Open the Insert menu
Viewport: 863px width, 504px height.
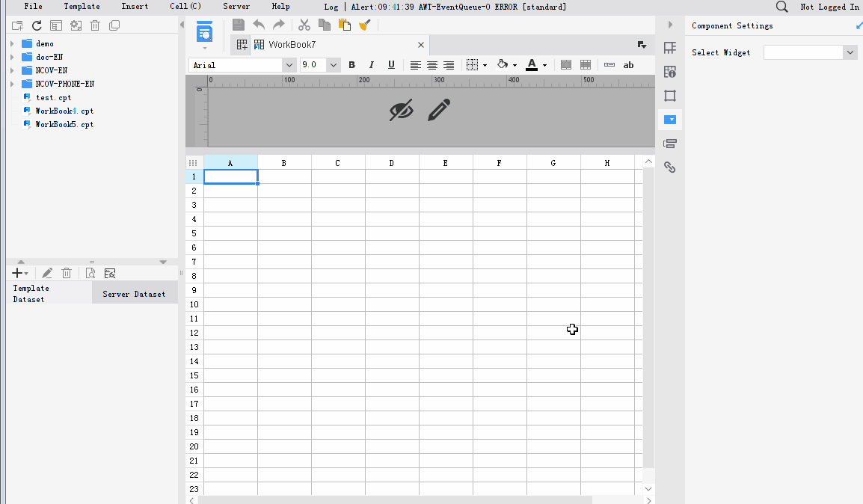[135, 7]
